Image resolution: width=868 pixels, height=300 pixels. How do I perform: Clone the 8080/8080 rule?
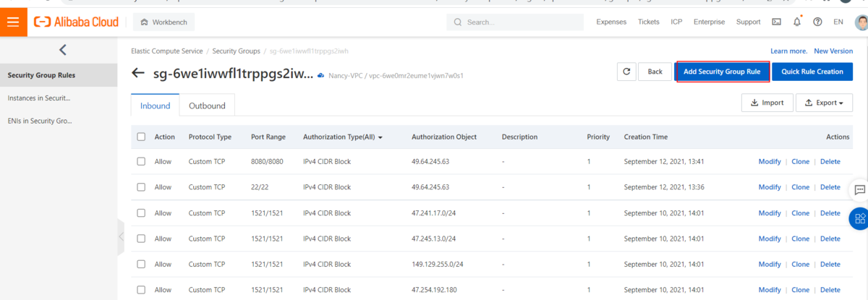click(801, 161)
